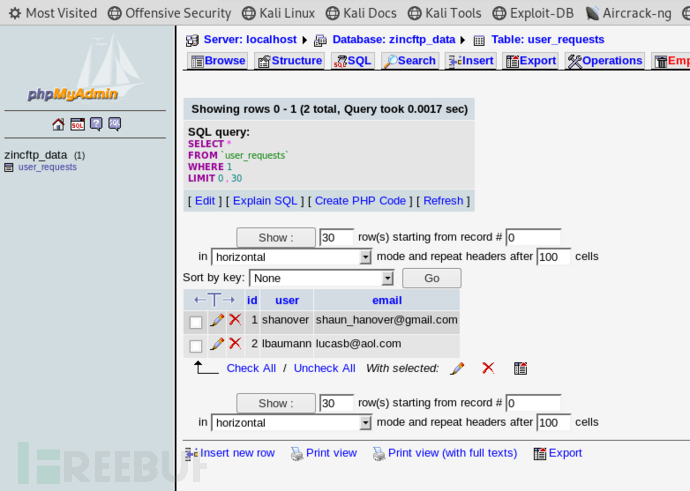Delete the lbaumann row with red X icon
Screen dimensions: 690x491
(x=235, y=344)
